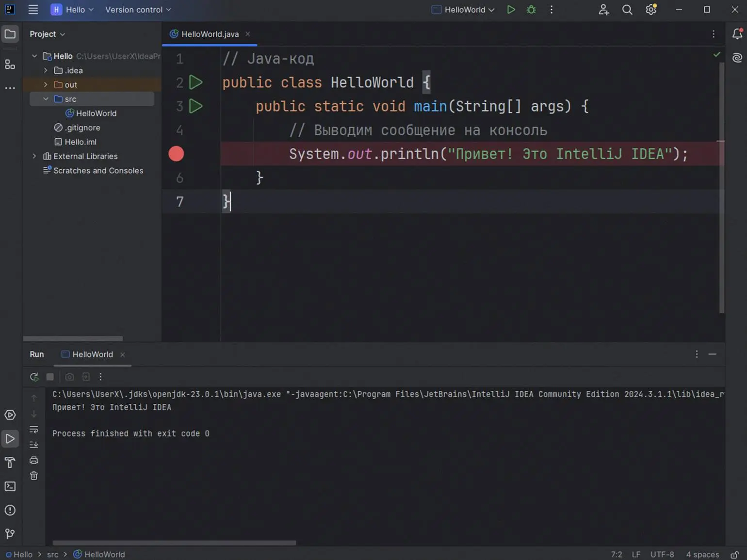This screenshot has width=747, height=560.
Task: Open the AI Assistant swirl icon
Action: click(x=737, y=58)
